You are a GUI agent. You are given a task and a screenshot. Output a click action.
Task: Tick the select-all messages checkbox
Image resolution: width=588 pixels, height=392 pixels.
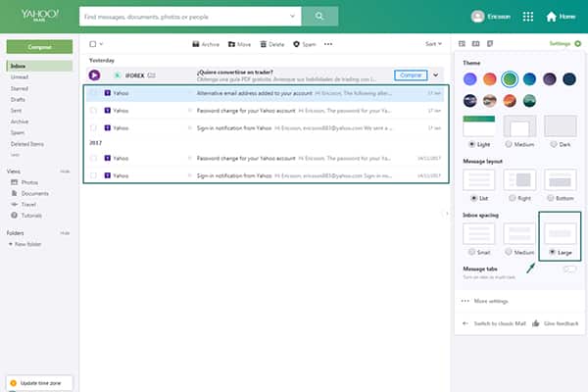93,44
